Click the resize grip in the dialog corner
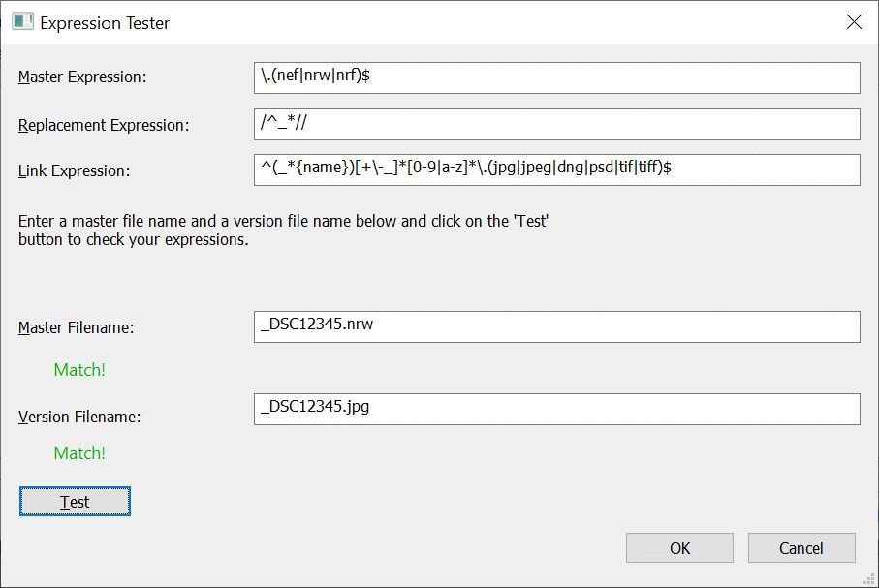 [x=869, y=579]
